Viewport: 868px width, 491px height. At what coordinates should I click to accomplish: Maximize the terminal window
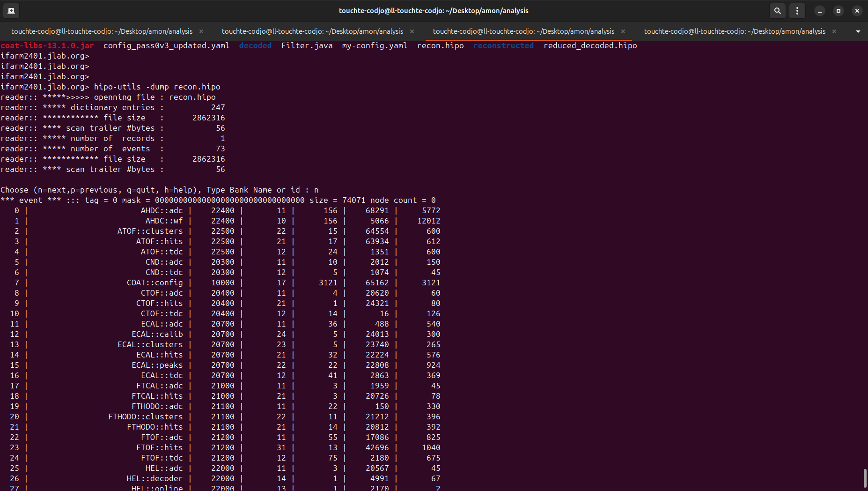(x=839, y=10)
